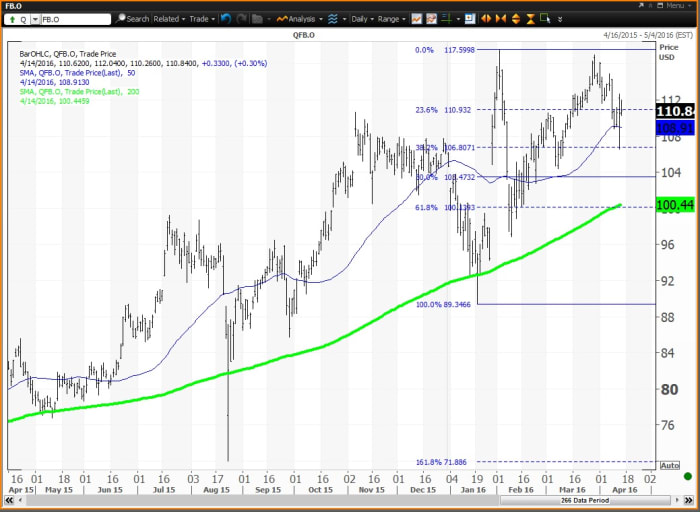700x512 pixels.
Task: Expand the arrow next to folder icon
Action: coord(267,19)
